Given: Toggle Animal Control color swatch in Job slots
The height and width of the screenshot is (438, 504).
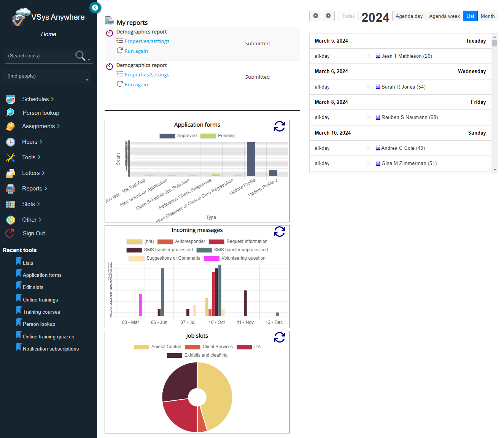Looking at the screenshot, I should coord(141,347).
